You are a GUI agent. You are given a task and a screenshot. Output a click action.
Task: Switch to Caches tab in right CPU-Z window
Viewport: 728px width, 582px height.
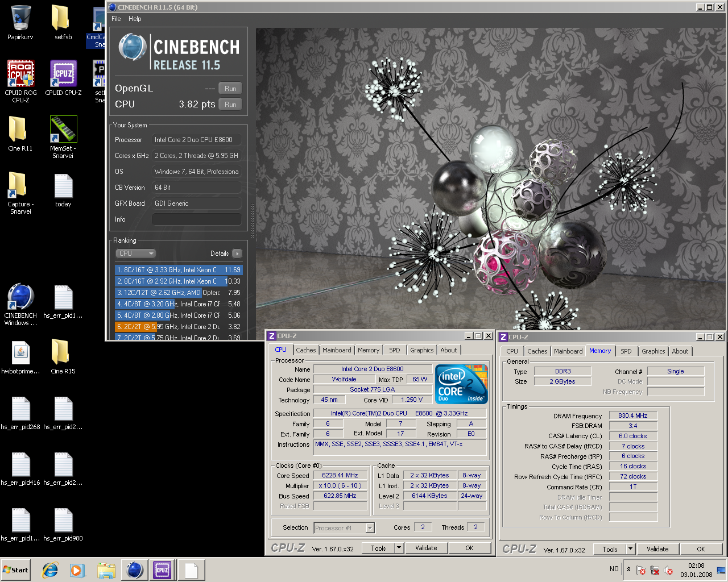[x=537, y=351]
